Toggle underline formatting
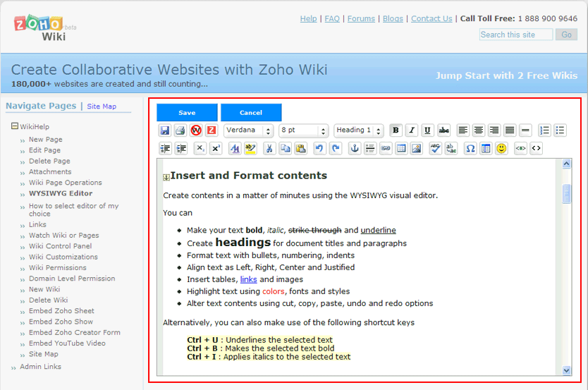Screen dimensions: 588x390 (427, 130)
